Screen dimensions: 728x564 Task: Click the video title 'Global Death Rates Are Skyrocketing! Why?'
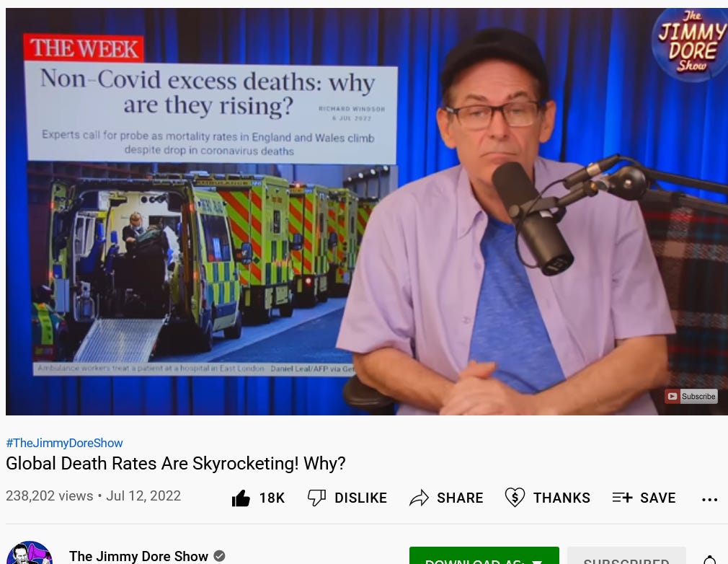tap(175, 464)
